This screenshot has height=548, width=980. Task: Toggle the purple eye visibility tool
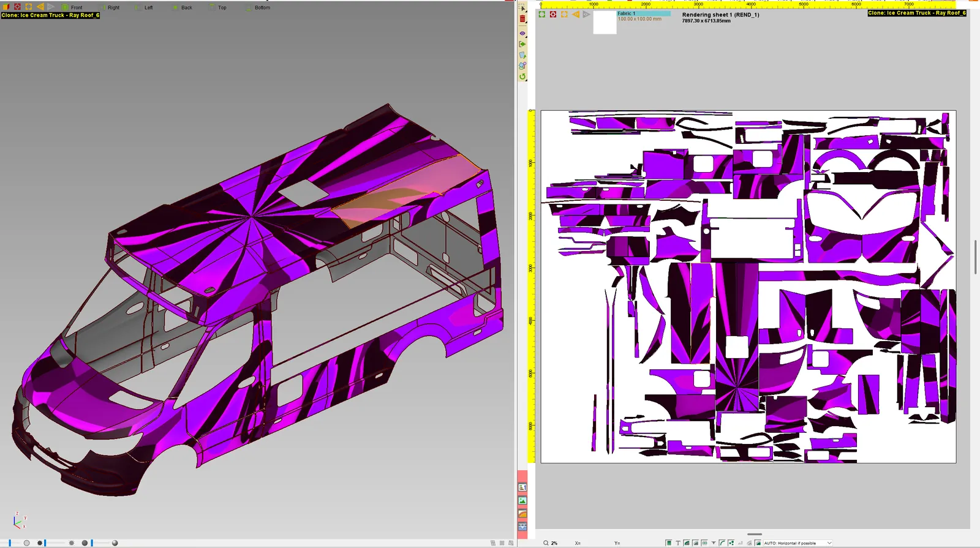pyautogui.click(x=522, y=33)
